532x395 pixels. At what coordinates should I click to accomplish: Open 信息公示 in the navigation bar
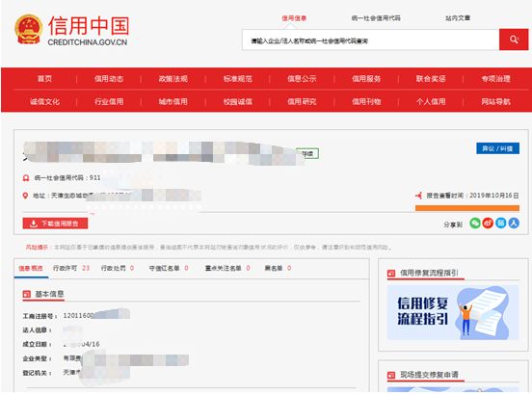(302, 79)
